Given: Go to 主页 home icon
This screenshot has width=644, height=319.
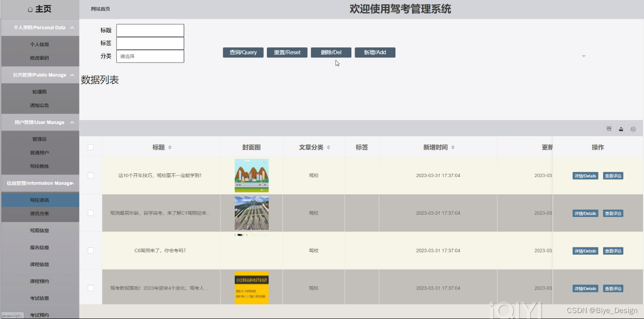Looking at the screenshot, I should click(30, 9).
